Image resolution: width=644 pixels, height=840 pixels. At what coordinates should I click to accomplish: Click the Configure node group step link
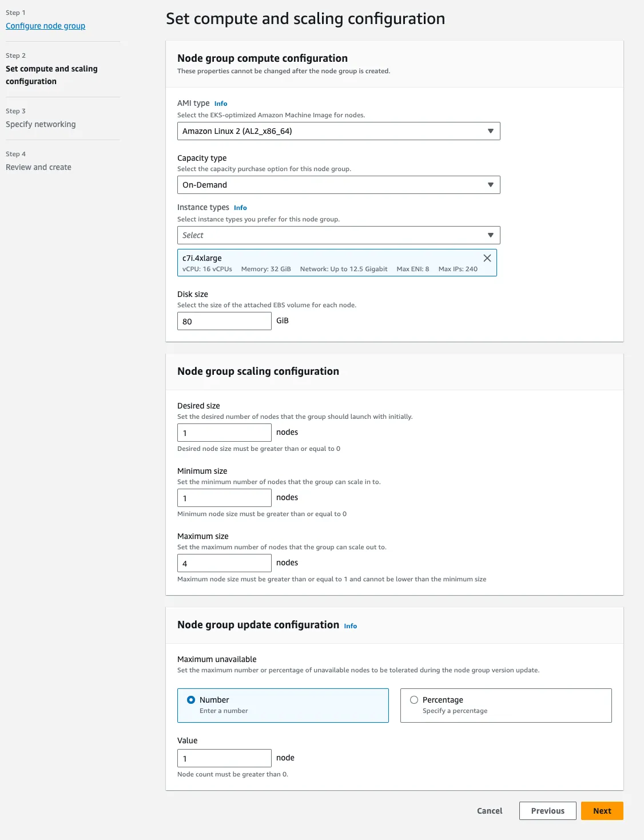tap(45, 25)
